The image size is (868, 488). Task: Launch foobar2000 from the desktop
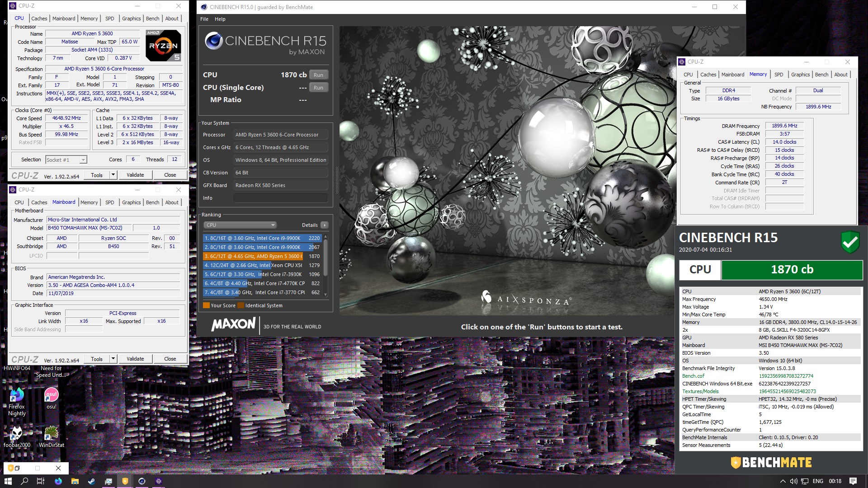tap(17, 436)
